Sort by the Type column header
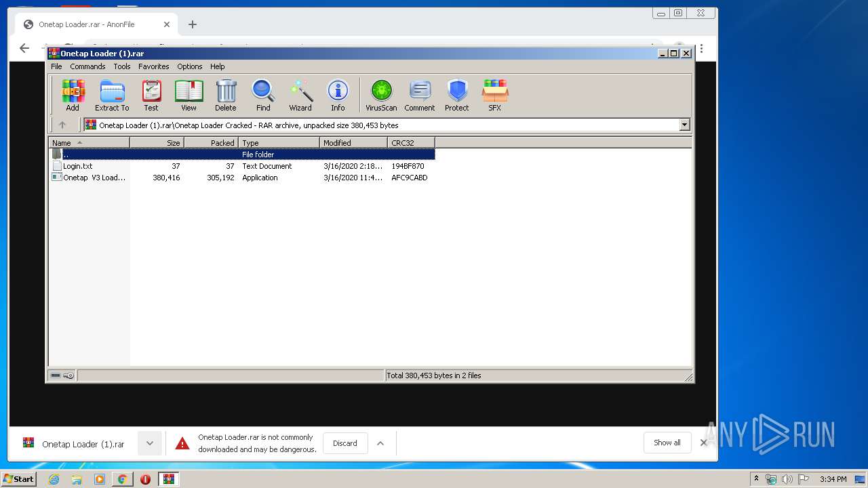868x488 pixels. (279, 142)
